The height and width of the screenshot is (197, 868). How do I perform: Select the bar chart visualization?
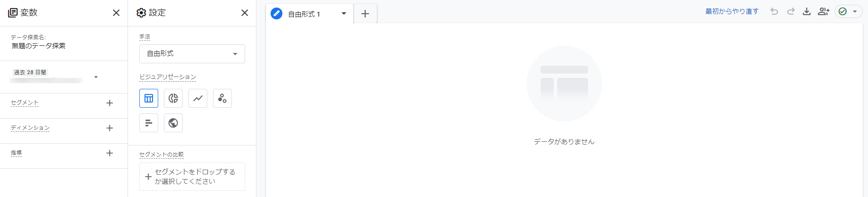coord(149,123)
